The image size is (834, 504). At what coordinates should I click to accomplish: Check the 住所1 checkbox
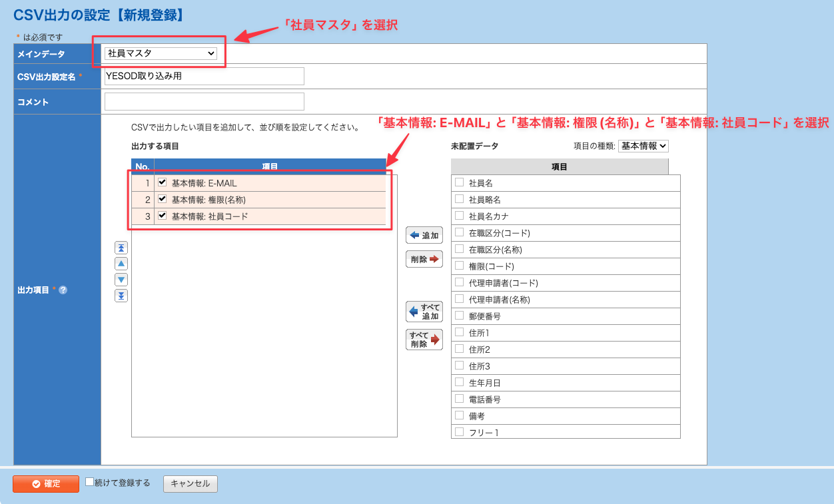pyautogui.click(x=459, y=332)
